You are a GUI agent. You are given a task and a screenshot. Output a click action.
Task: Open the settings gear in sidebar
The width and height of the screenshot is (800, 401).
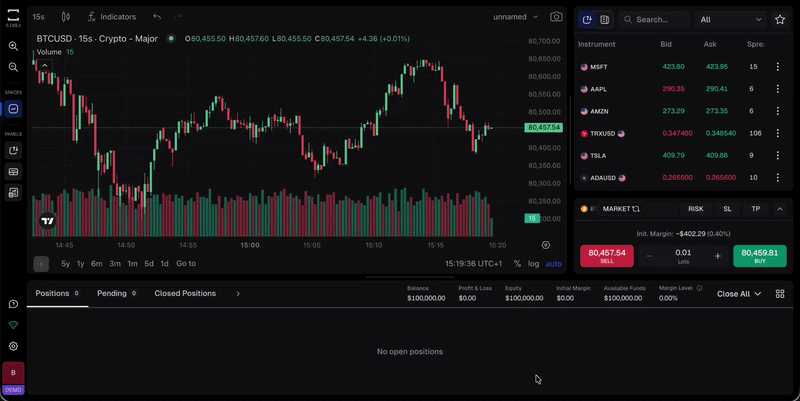[x=13, y=346]
